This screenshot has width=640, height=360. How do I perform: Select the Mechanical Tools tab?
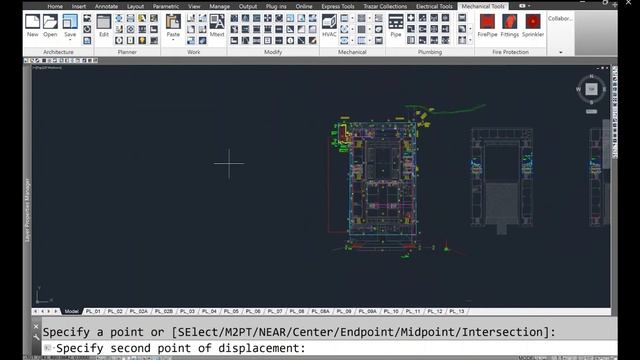(x=483, y=7)
